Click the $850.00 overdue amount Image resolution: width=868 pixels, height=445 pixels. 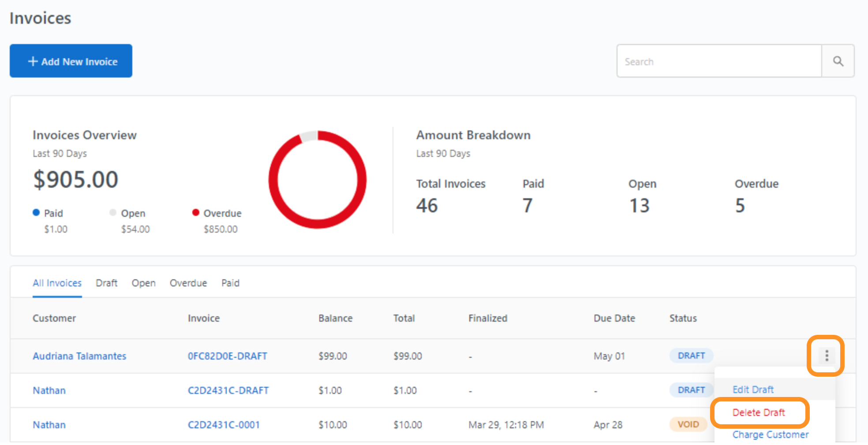click(x=221, y=229)
